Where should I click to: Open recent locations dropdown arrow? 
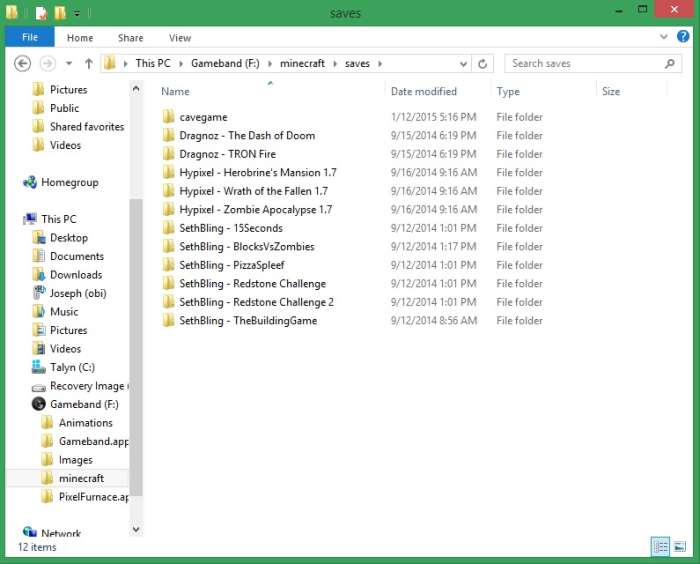tap(69, 63)
